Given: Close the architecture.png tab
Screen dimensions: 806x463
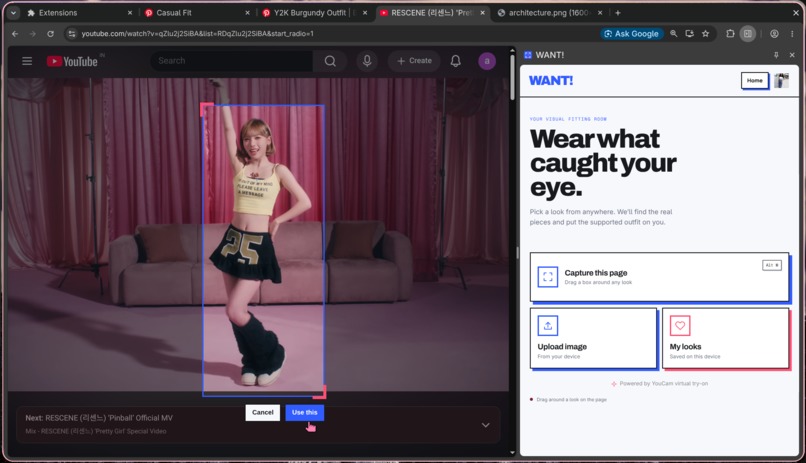Looking at the screenshot, I should (600, 13).
